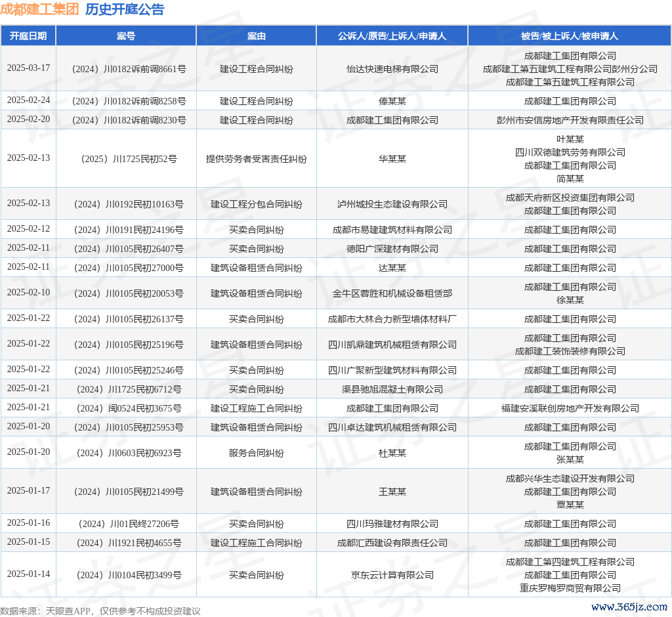Click the date 2025-01-17
This screenshot has height=617, width=672.
pos(28,490)
